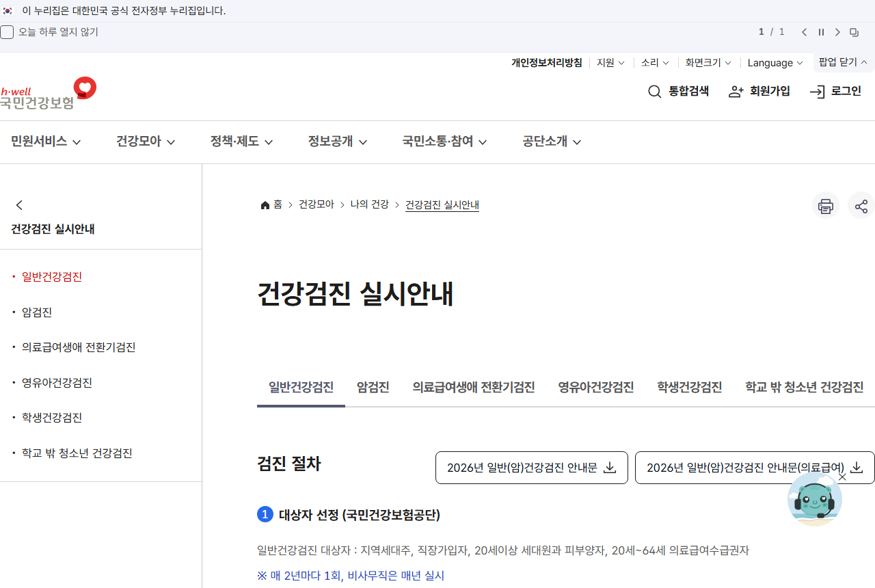Open the 소리 dropdown
Image resolution: width=875 pixels, height=588 pixels.
655,63
